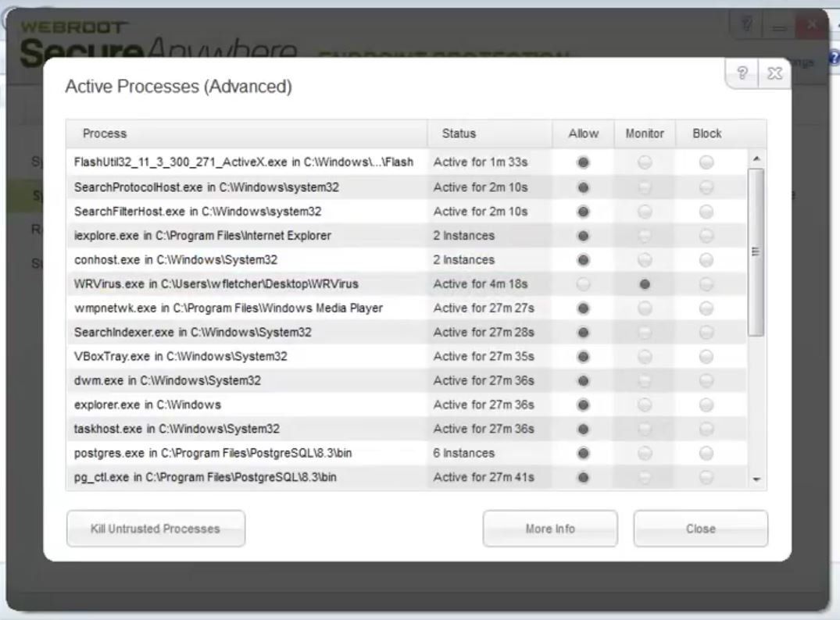Select the dwm.exe process name
This screenshot has width=840, height=620.
167,381
